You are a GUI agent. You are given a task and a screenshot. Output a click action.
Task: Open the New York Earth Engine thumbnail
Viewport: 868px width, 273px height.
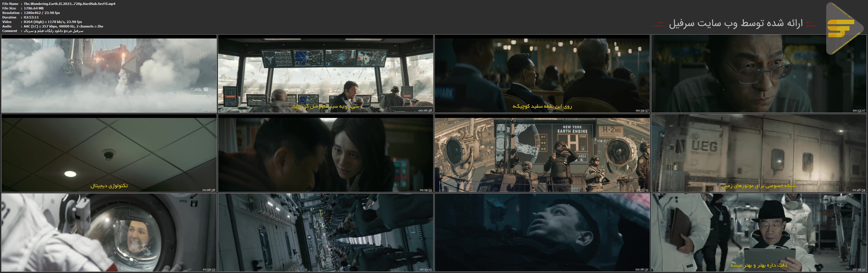[x=542, y=154]
